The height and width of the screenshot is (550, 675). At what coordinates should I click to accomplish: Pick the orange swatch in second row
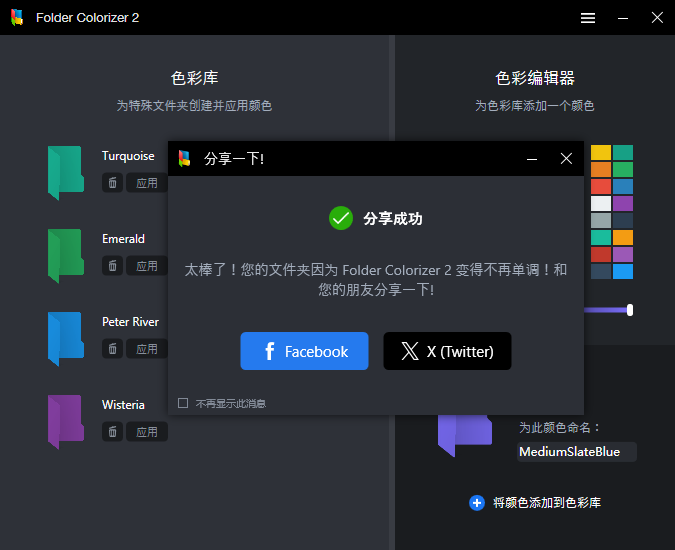(601, 170)
